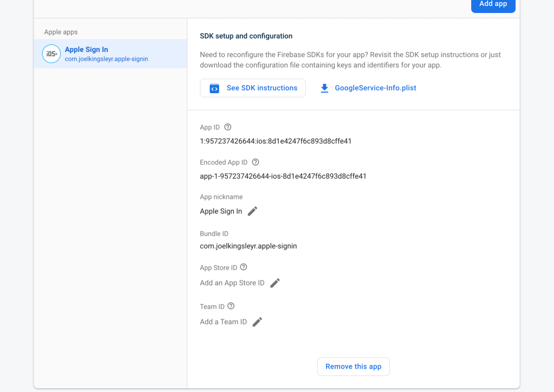Click the iOS+ app icon in sidebar
The width and height of the screenshot is (554, 392).
(x=51, y=54)
